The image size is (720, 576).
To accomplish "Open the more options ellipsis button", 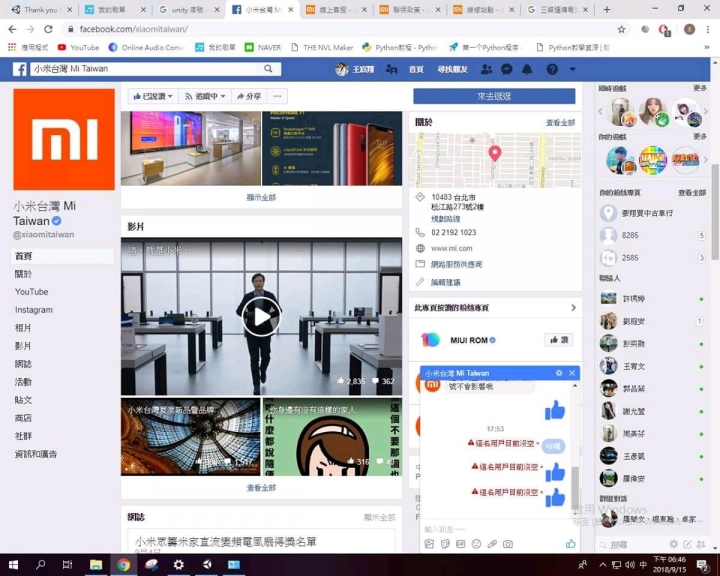I will [277, 96].
